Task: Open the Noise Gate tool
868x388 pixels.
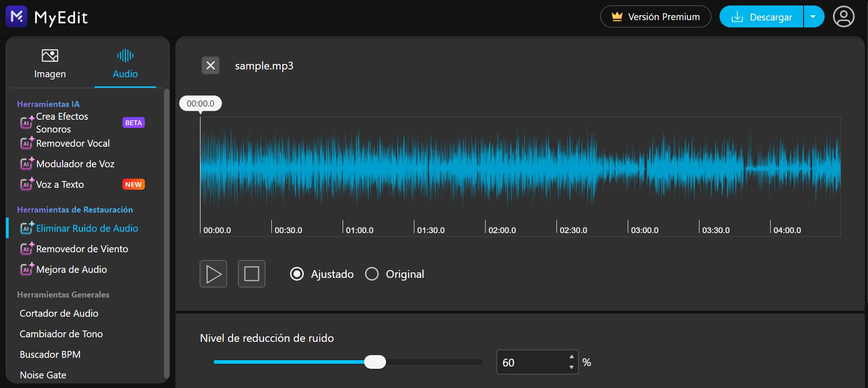Action: [43, 375]
